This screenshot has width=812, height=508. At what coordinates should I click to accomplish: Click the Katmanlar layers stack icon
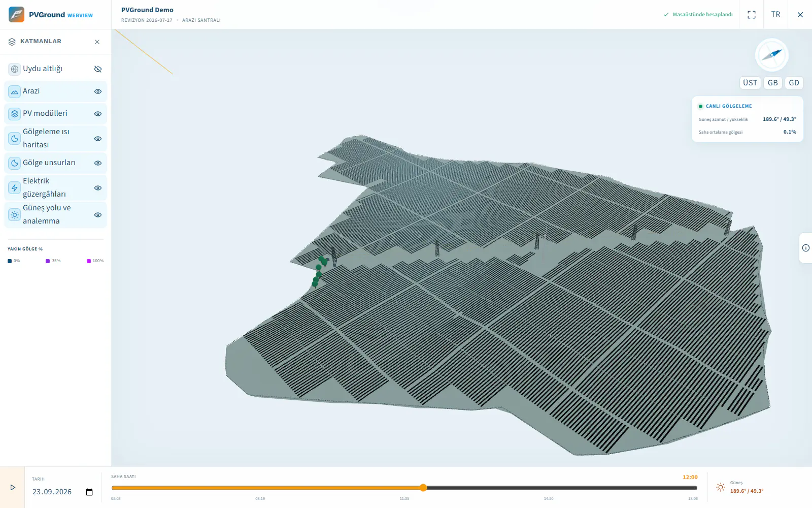click(x=12, y=42)
